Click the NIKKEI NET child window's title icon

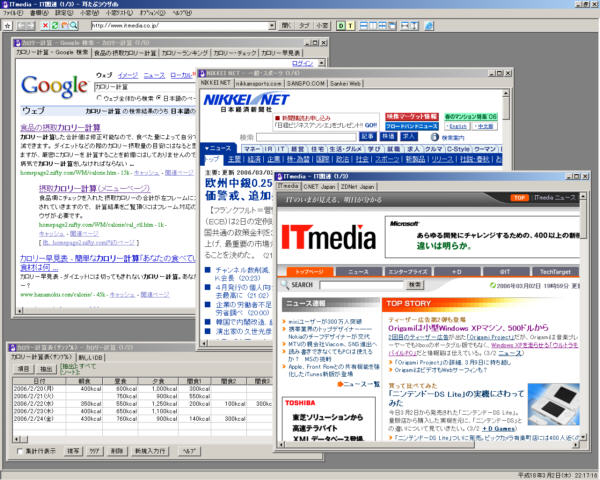click(202, 73)
